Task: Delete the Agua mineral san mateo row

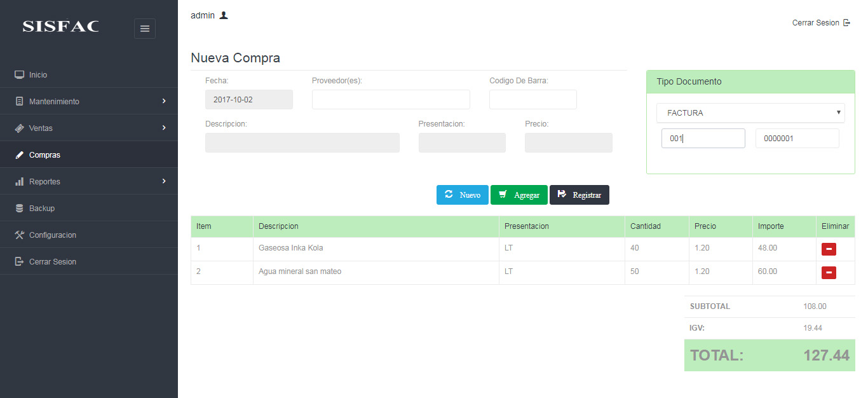Action: point(829,272)
